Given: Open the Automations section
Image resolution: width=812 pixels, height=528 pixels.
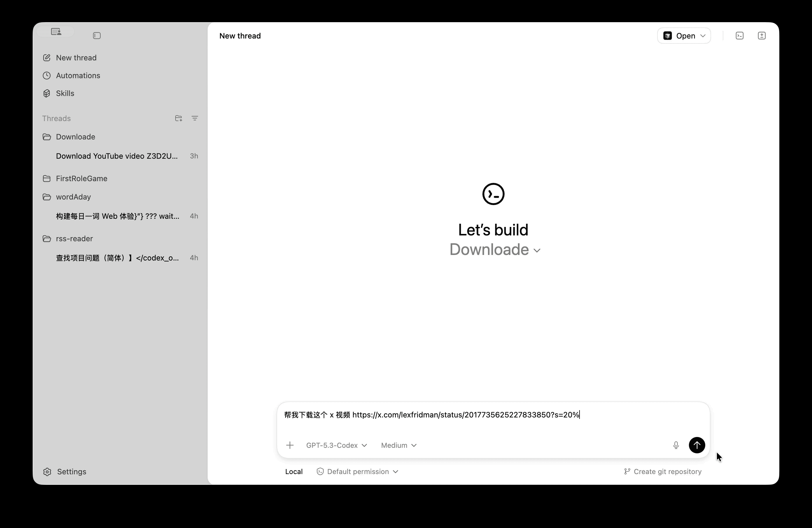Looking at the screenshot, I should point(78,76).
